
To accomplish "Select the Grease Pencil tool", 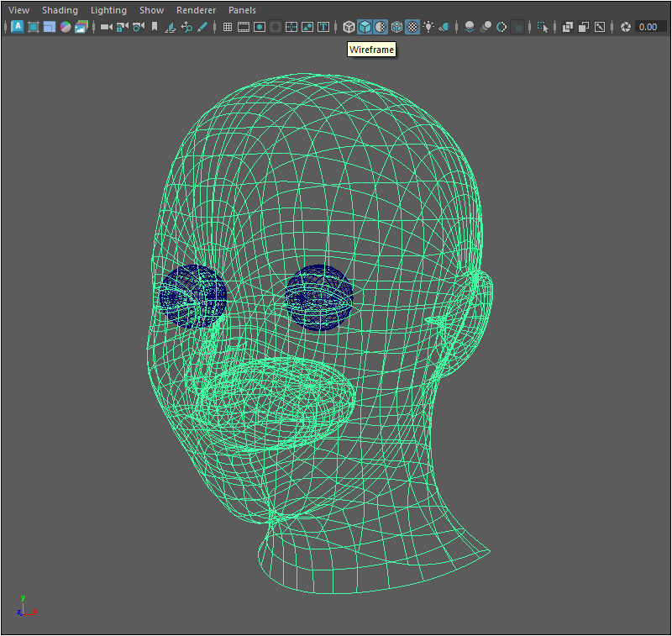I will (x=202, y=27).
